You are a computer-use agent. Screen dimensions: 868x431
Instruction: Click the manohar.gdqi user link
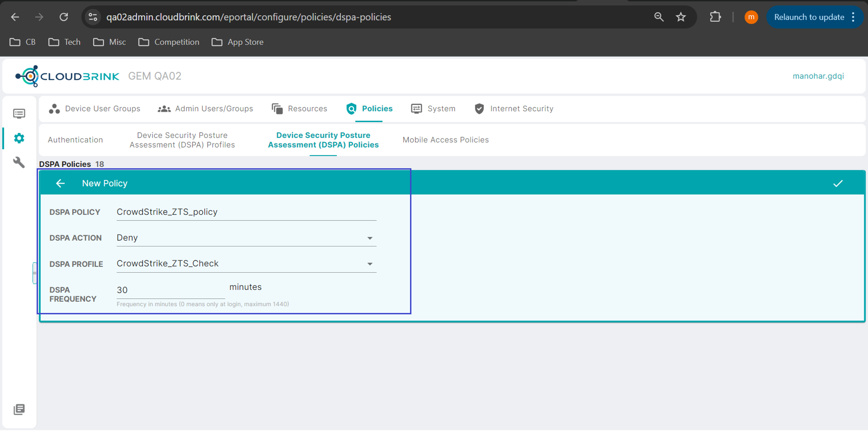pyautogui.click(x=818, y=76)
